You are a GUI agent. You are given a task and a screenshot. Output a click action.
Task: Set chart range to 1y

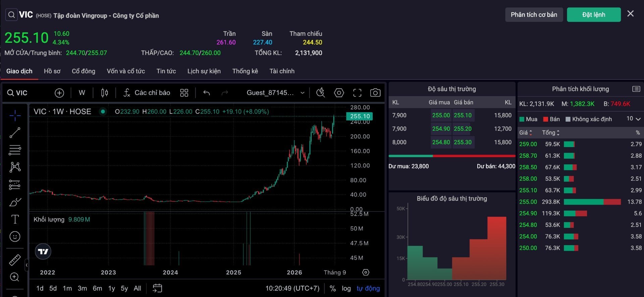(112, 288)
